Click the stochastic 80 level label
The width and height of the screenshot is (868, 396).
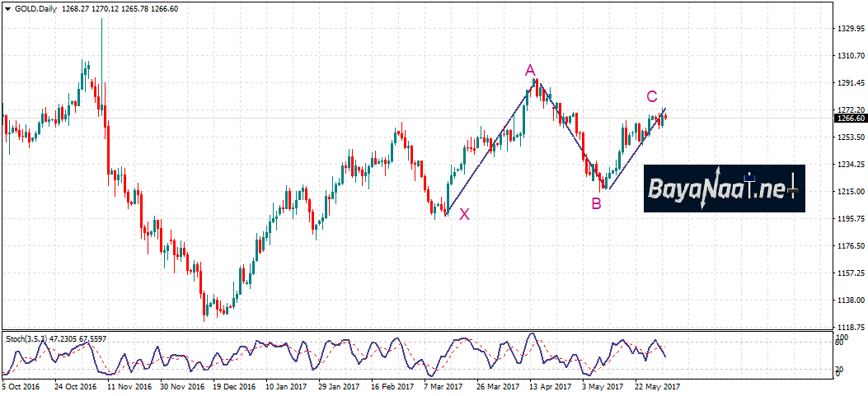click(x=841, y=342)
